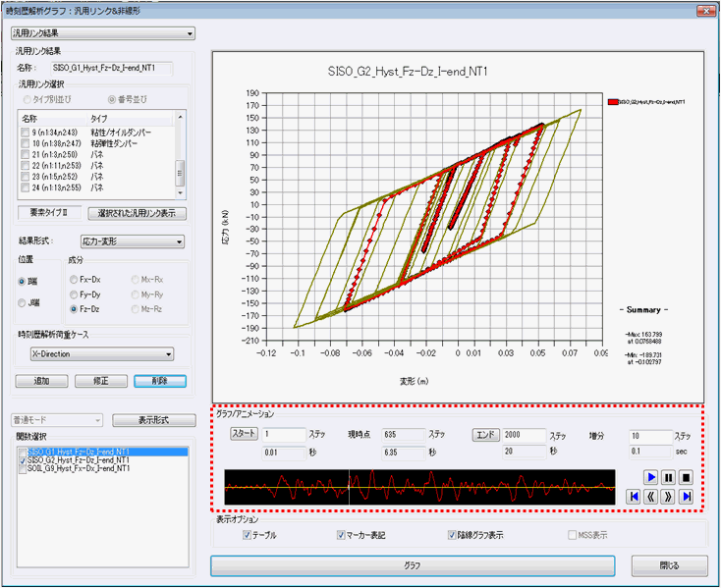This screenshot has width=721, height=588.
Task: Toggle the テーブル display option
Action: (x=247, y=535)
